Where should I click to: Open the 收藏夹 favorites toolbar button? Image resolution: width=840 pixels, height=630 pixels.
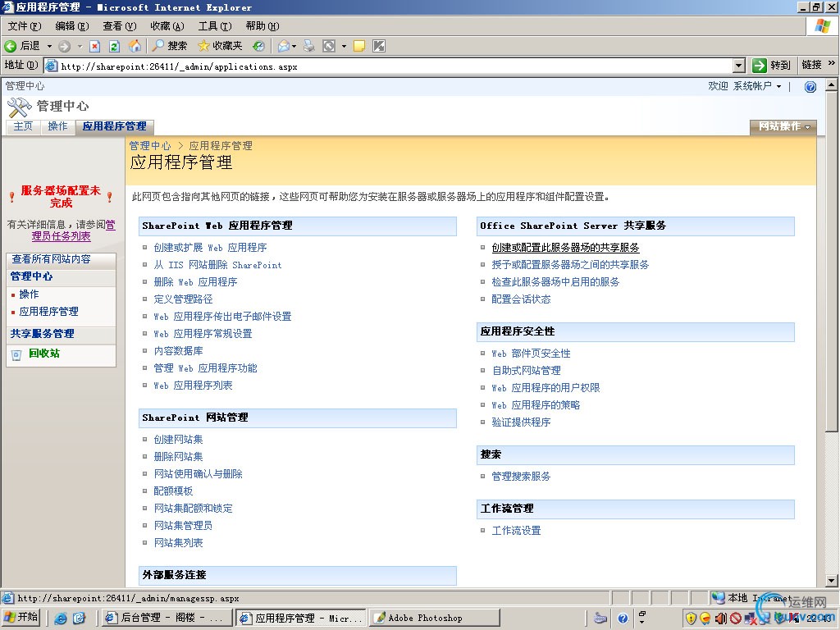(x=220, y=46)
